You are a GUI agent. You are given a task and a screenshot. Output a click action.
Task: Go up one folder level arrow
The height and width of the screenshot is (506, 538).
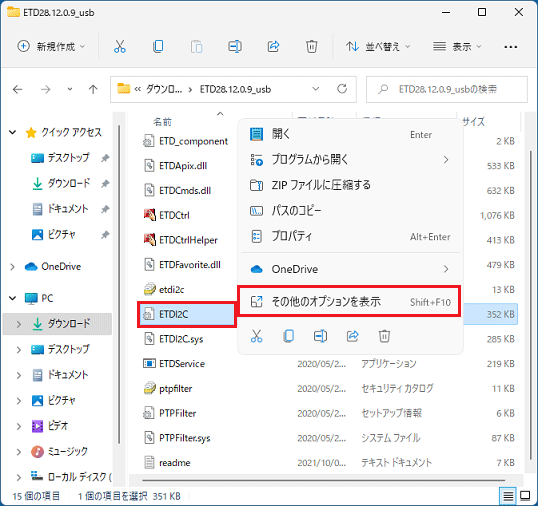point(93,90)
